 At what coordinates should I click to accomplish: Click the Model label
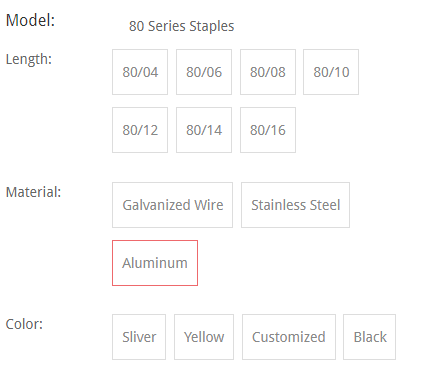(30, 20)
